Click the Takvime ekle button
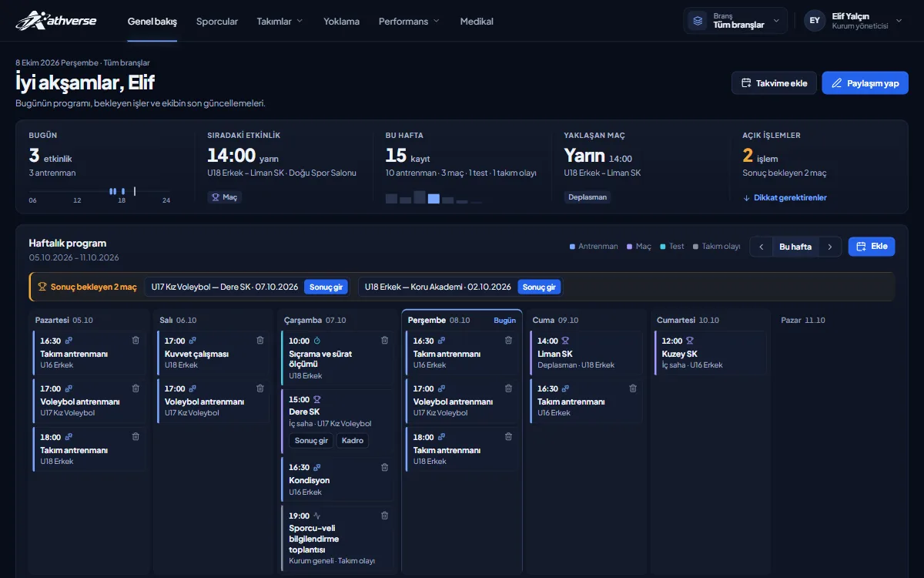Image resolution: width=924 pixels, height=578 pixels. point(774,83)
